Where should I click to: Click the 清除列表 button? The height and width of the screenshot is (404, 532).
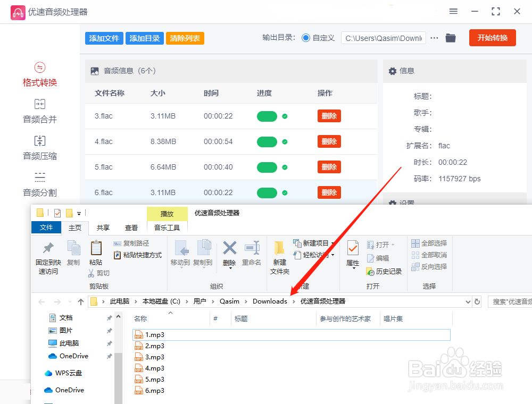point(185,38)
